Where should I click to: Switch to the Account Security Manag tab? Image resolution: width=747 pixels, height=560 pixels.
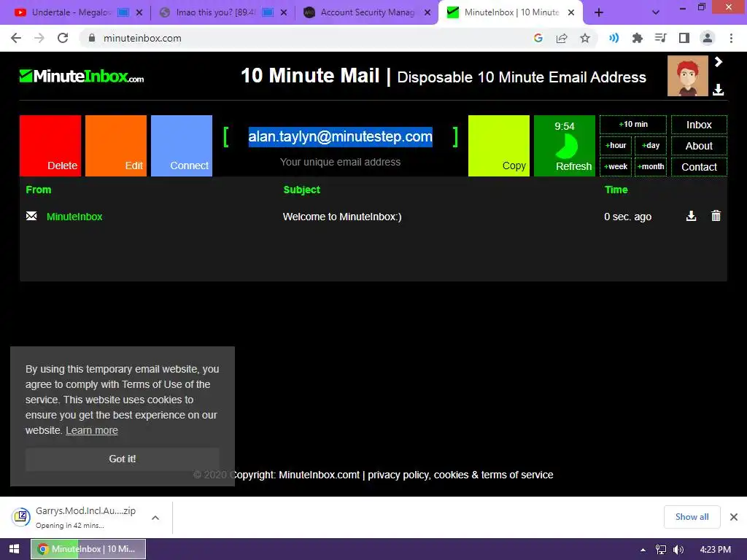pos(367,12)
